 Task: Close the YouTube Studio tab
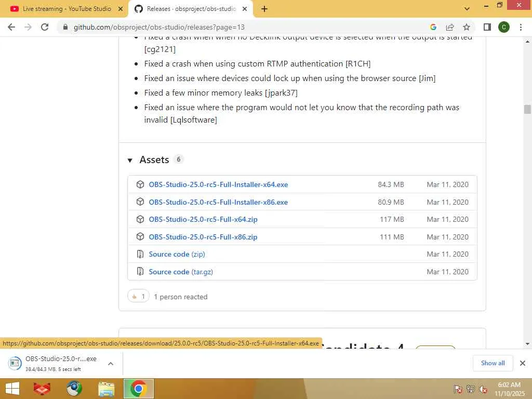click(121, 9)
